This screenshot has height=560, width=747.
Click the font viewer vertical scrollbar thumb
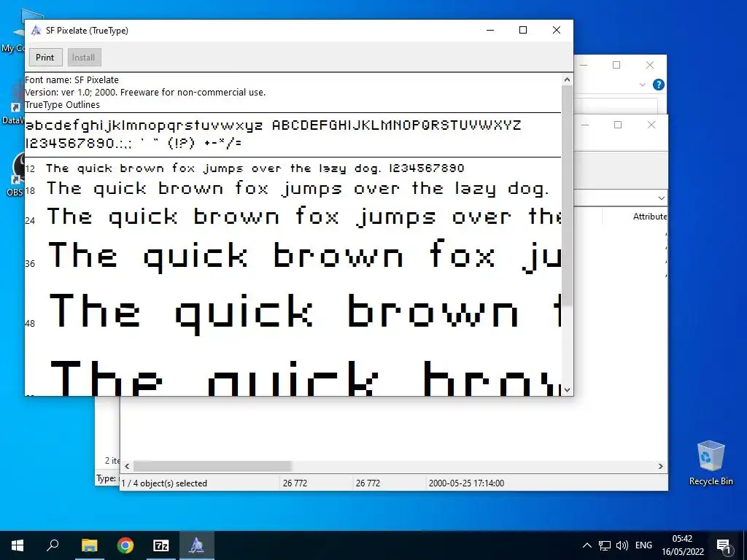567,195
